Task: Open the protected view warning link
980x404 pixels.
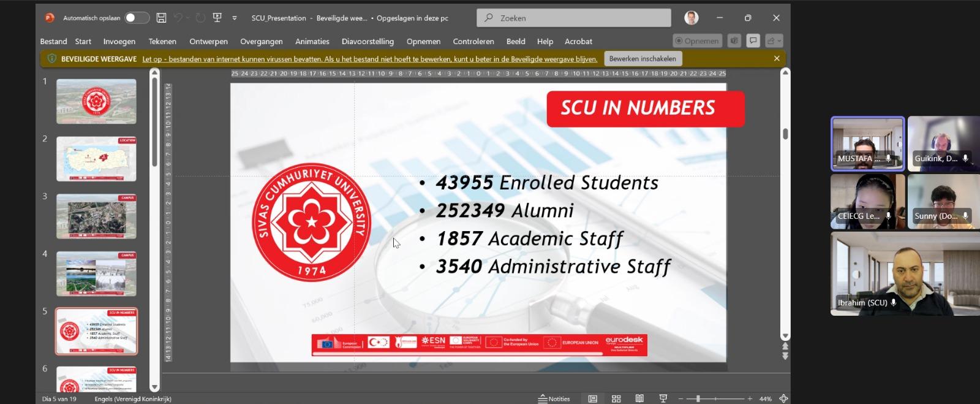Action: tap(369, 59)
